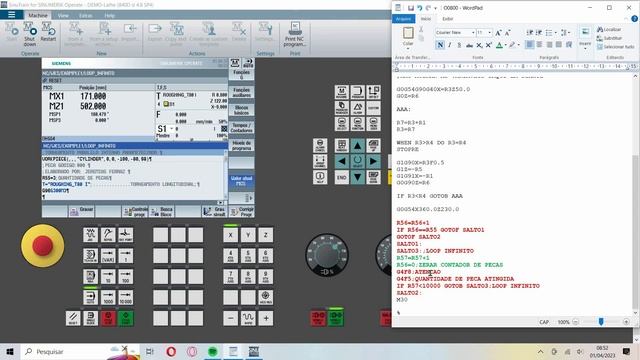Click the AUTO mode indicator icon
The height and width of the screenshot is (360, 640).
coord(248,63)
